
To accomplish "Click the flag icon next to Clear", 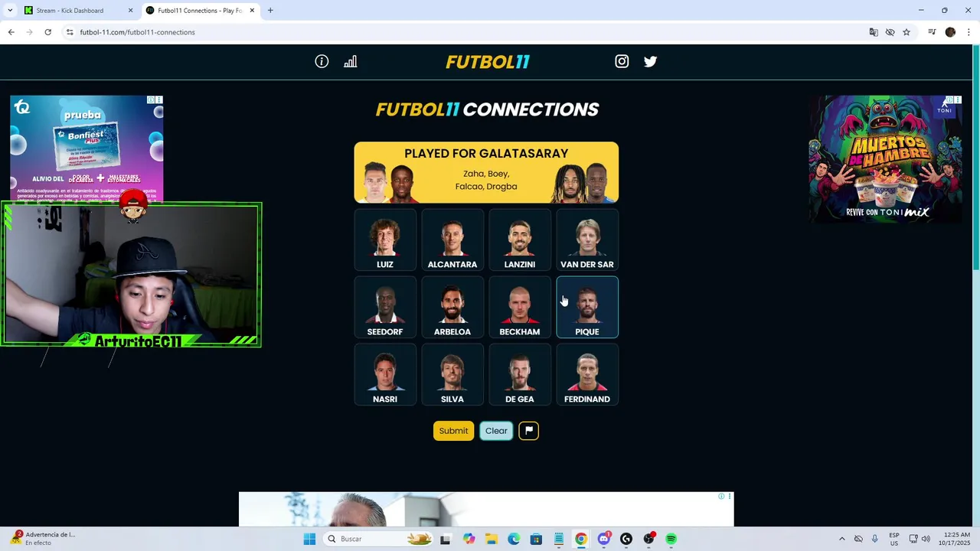I will click(x=528, y=431).
